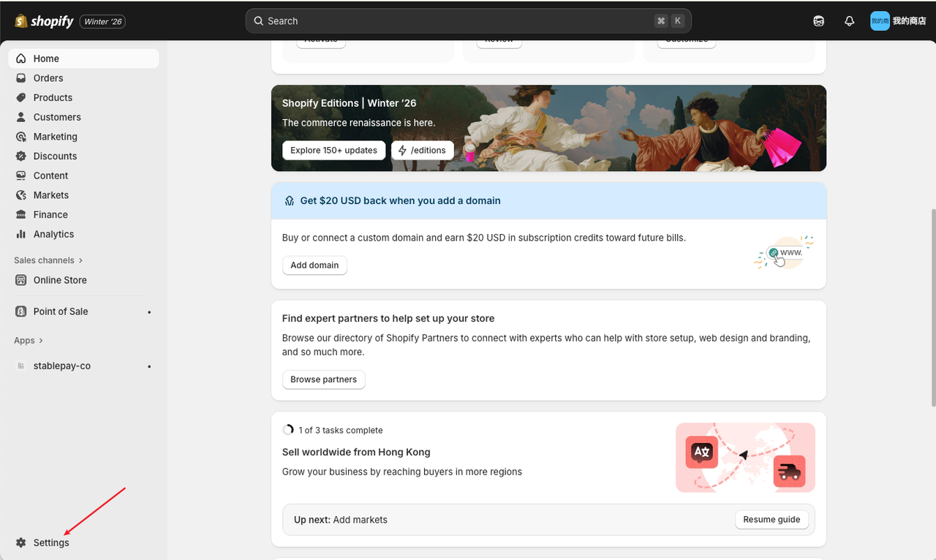Expand the Apps section
This screenshot has width=936, height=560.
[x=29, y=341]
